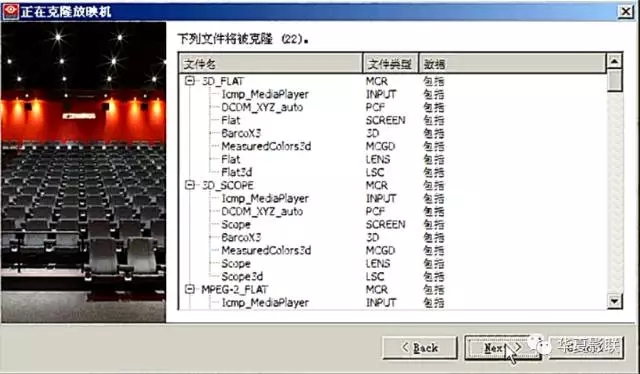Click the LSC type cell of Scope3d
This screenshot has height=374, width=640.
coord(375,276)
